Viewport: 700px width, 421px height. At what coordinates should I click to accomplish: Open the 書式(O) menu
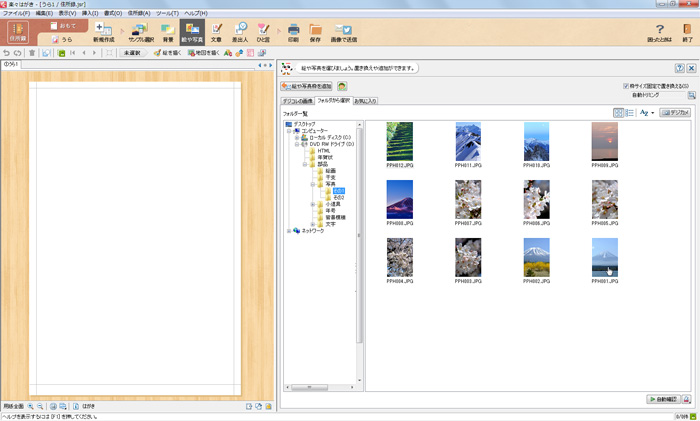[x=111, y=13]
